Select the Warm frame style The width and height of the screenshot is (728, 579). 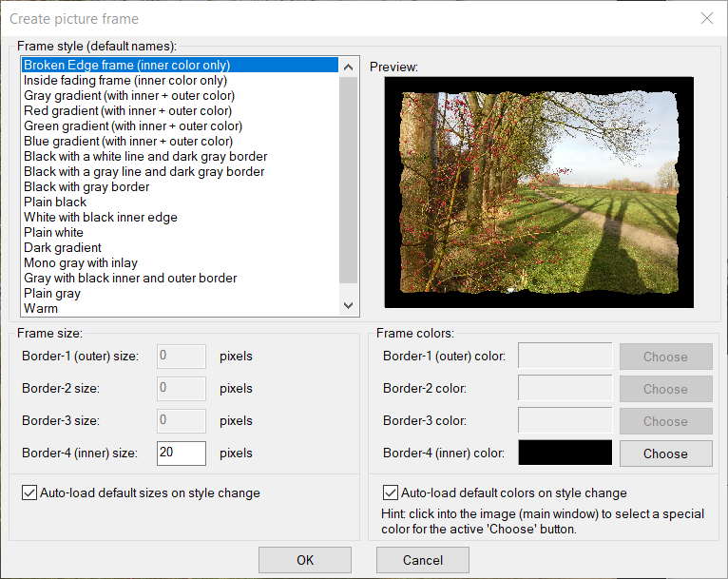coord(41,309)
